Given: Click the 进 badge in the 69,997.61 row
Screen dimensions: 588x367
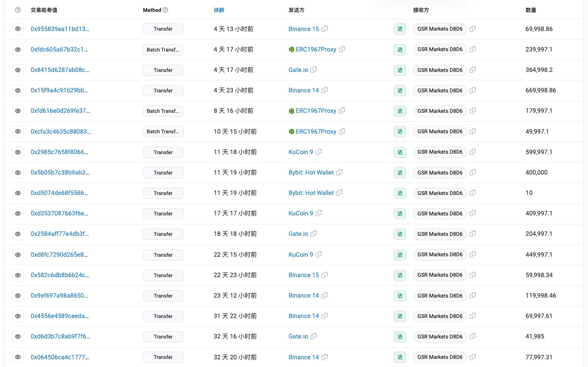Looking at the screenshot, I should (x=400, y=316).
